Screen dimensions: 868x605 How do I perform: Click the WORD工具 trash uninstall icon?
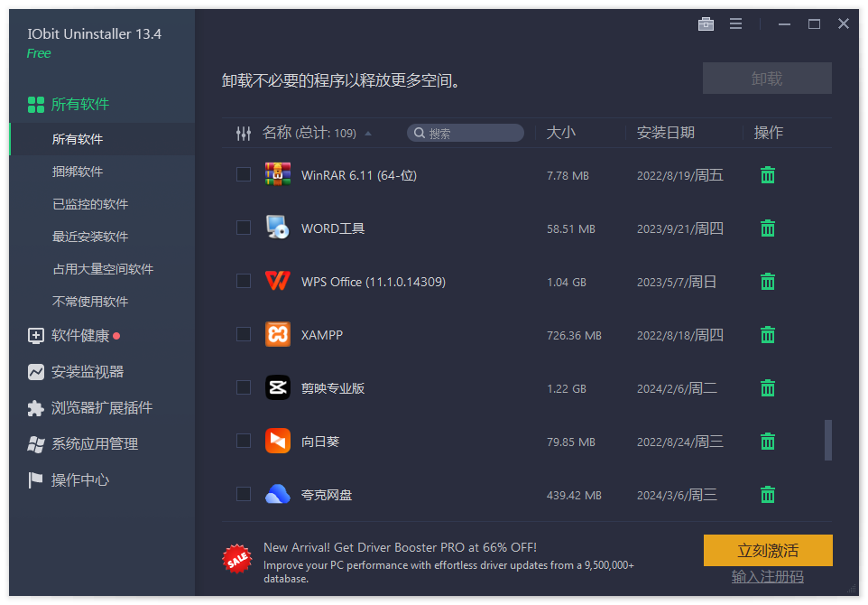(768, 228)
